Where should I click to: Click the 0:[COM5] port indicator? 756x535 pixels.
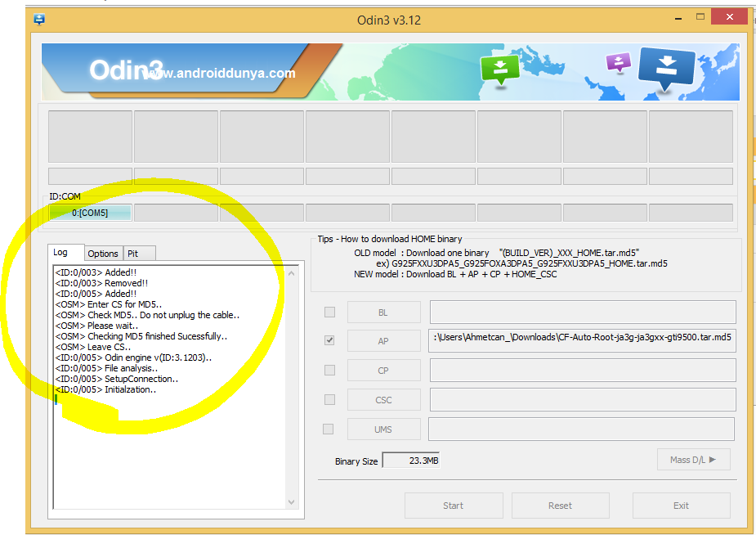[90, 213]
